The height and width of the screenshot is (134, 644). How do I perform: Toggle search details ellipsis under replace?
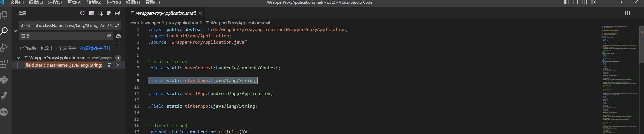(x=118, y=43)
